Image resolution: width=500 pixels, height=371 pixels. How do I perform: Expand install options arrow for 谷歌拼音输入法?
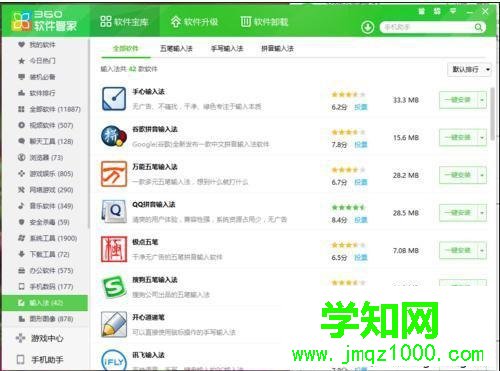click(x=482, y=137)
